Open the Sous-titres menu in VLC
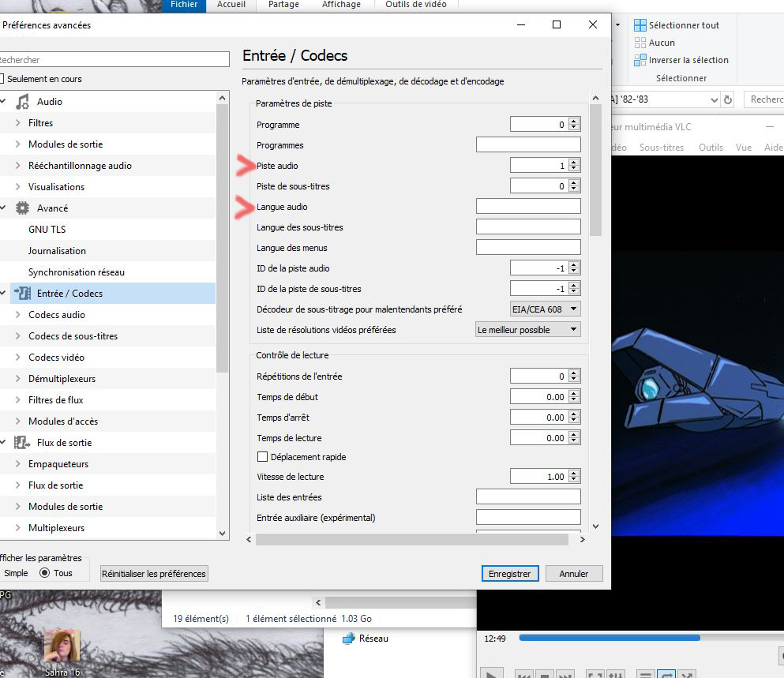784x678 pixels. pos(662,148)
